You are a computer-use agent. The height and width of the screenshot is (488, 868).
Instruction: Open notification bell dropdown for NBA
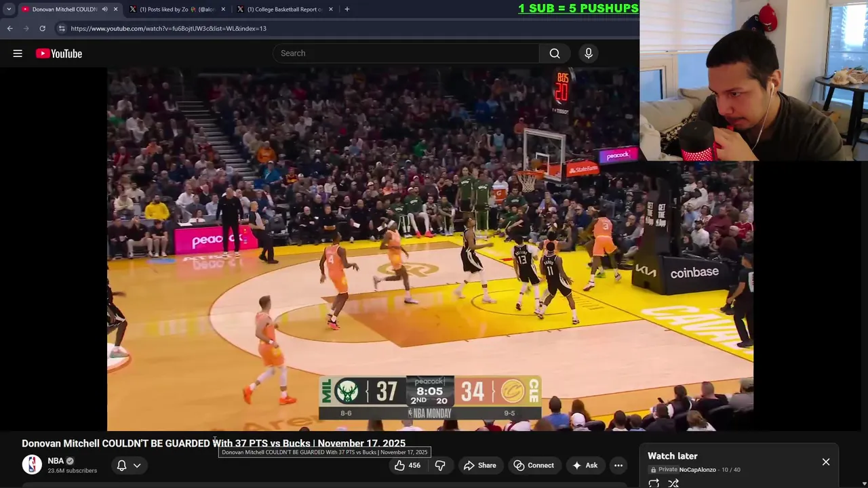pos(129,466)
